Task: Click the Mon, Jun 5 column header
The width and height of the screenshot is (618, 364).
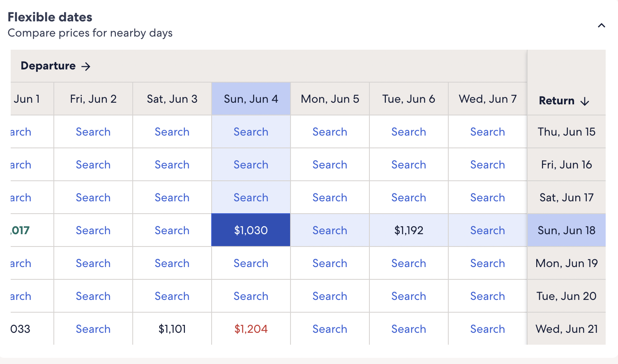Action: pyautogui.click(x=330, y=99)
